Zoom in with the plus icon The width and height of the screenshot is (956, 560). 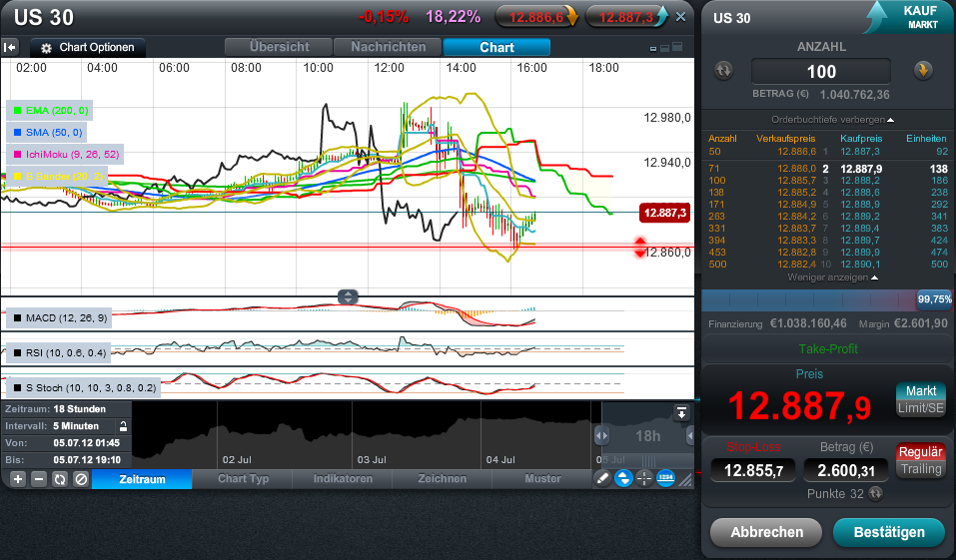coord(18,479)
